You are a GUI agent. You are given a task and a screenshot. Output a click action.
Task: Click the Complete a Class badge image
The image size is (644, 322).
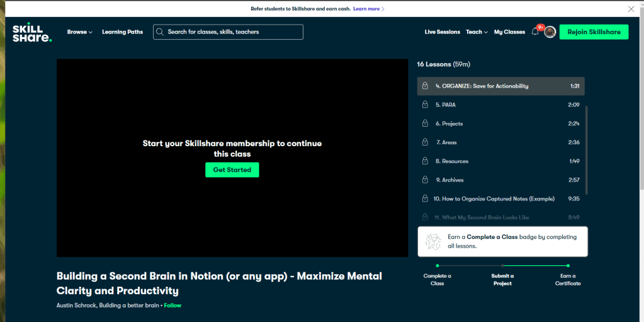433,242
